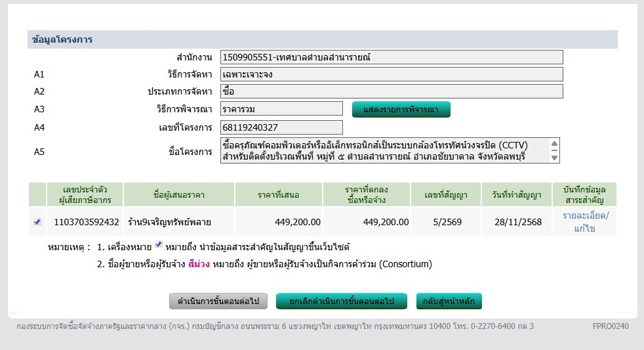Focus the วิธีการพิจารณา field showing ราคารวม
Viewport: 644px width, 350px height.
[x=281, y=109]
